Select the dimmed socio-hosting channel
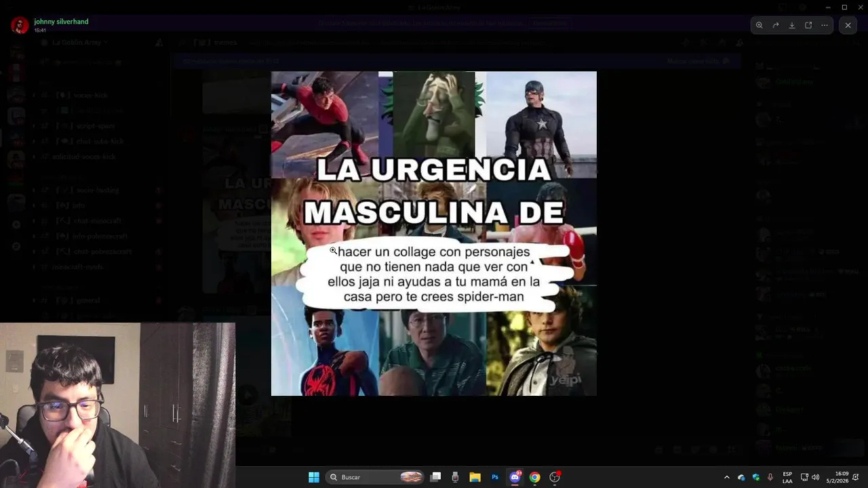 (x=98, y=190)
